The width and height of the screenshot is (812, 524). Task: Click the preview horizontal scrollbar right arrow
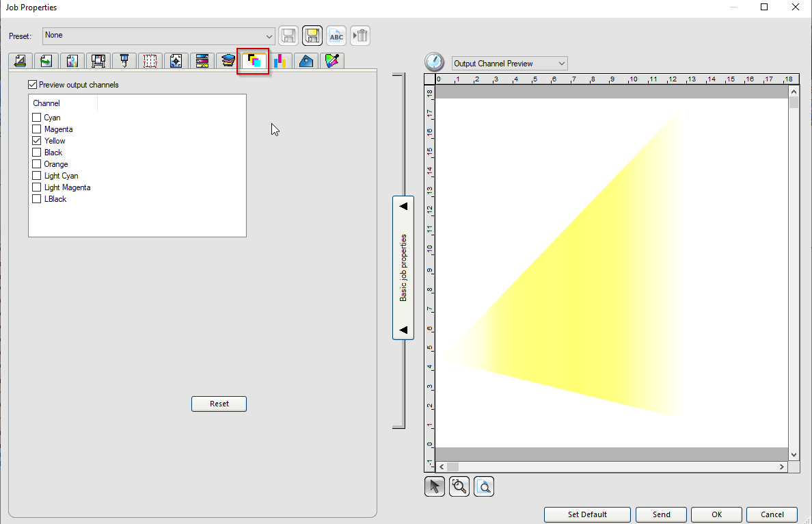[x=782, y=467]
